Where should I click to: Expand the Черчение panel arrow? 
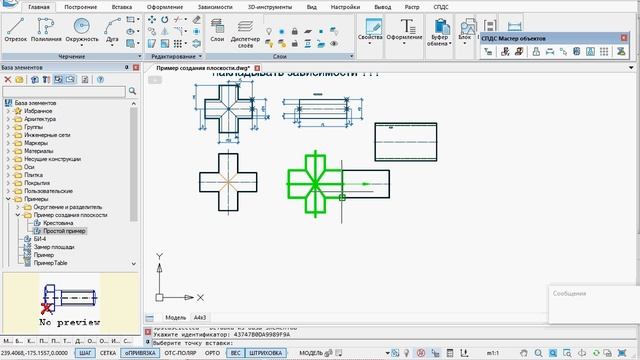(140, 56)
